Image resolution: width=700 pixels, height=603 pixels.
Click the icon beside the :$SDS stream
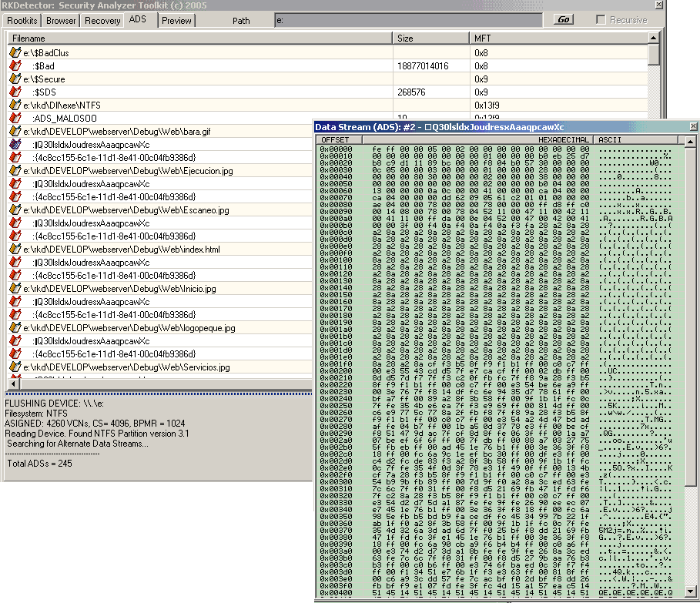(x=15, y=92)
